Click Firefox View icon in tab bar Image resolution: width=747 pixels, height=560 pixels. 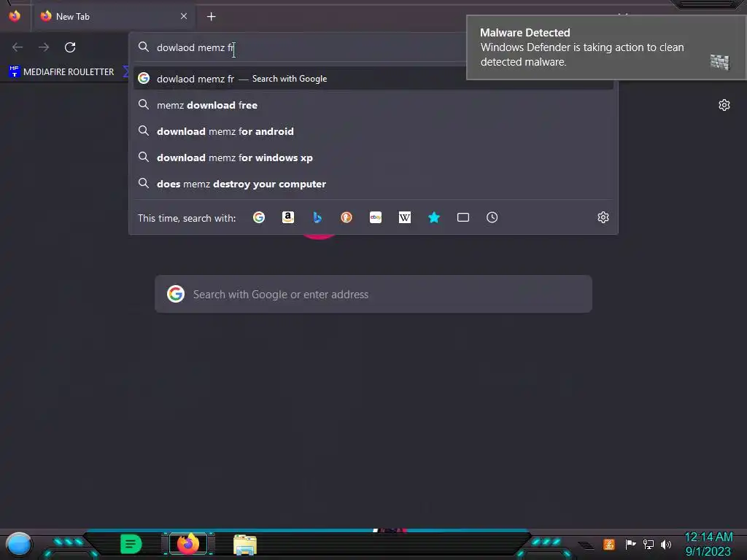[x=15, y=16]
